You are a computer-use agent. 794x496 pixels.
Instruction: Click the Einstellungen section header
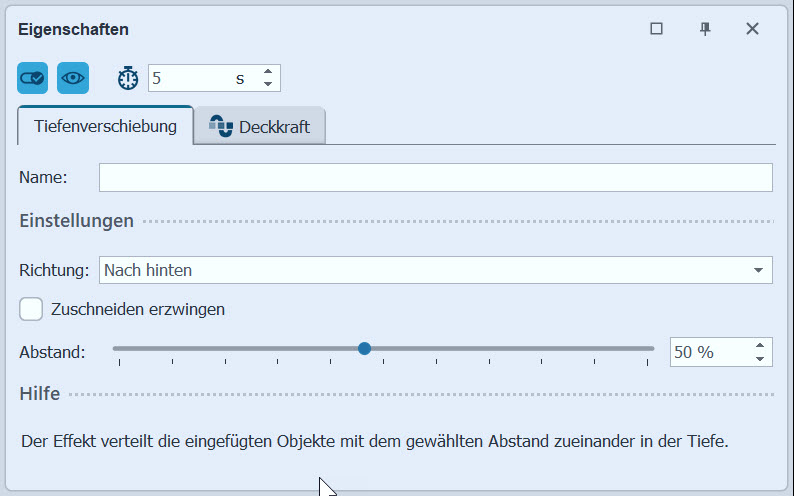[x=77, y=221]
